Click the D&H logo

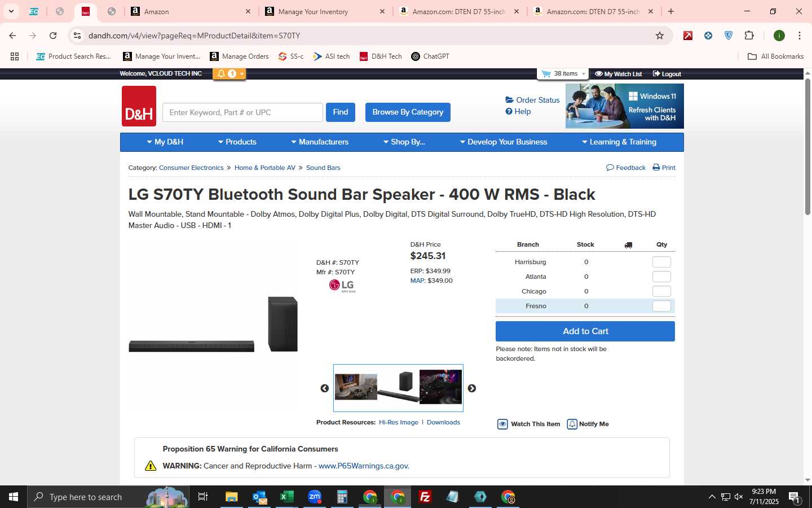pos(139,106)
